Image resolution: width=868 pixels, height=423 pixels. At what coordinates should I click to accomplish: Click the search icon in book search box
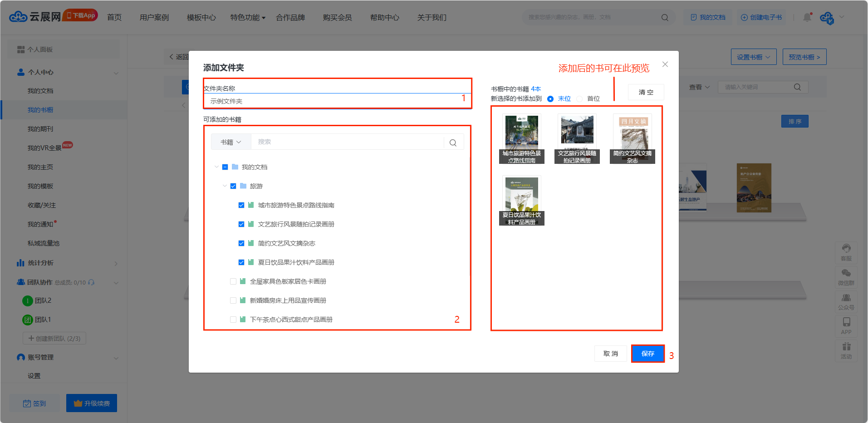click(453, 143)
